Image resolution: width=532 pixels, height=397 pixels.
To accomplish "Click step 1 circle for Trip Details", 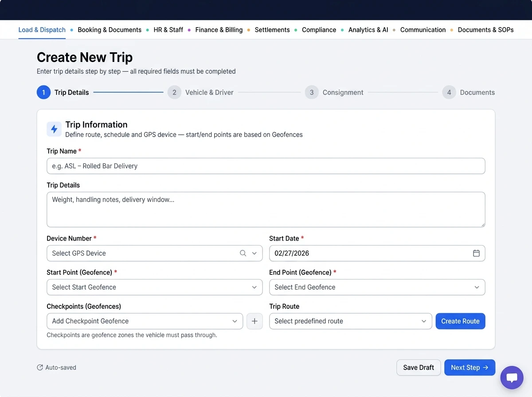I will (43, 92).
